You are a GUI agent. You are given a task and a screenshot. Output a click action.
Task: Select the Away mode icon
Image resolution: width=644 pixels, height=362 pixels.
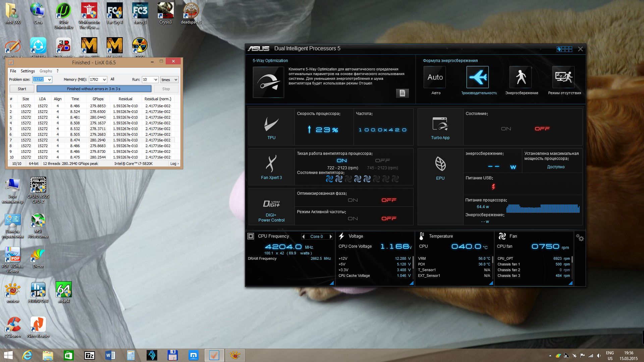563,77
